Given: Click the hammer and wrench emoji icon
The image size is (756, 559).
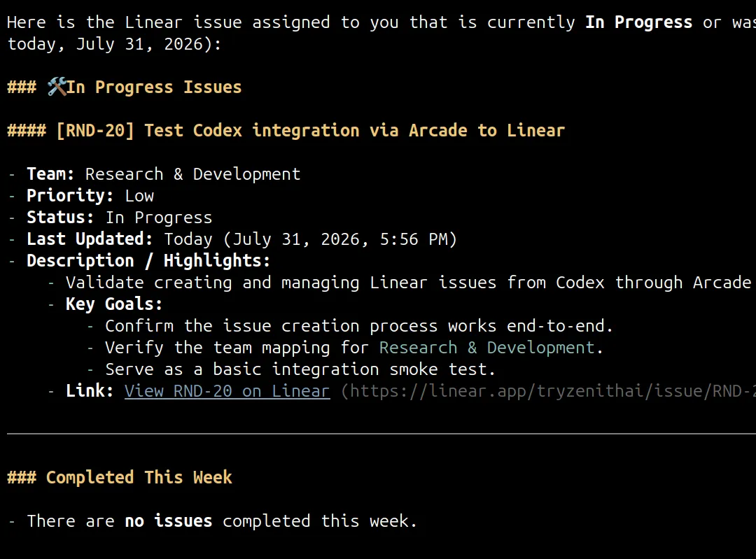Looking at the screenshot, I should click(x=57, y=87).
